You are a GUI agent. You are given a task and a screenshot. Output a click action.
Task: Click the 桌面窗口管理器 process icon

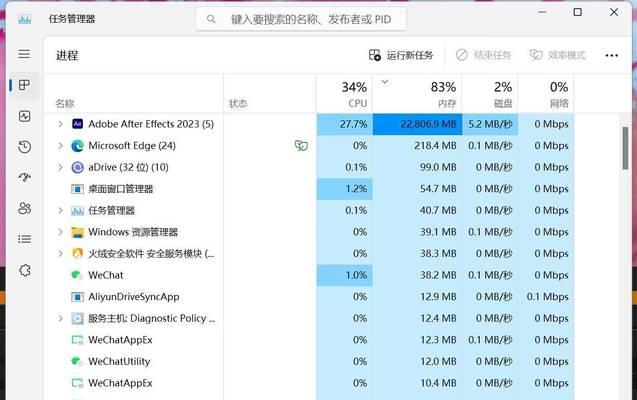click(77, 189)
